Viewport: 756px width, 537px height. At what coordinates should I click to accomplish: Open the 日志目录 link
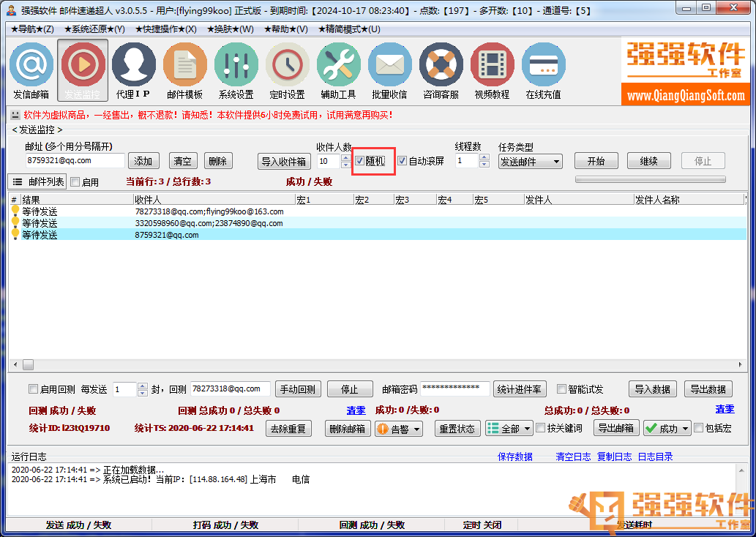655,457
